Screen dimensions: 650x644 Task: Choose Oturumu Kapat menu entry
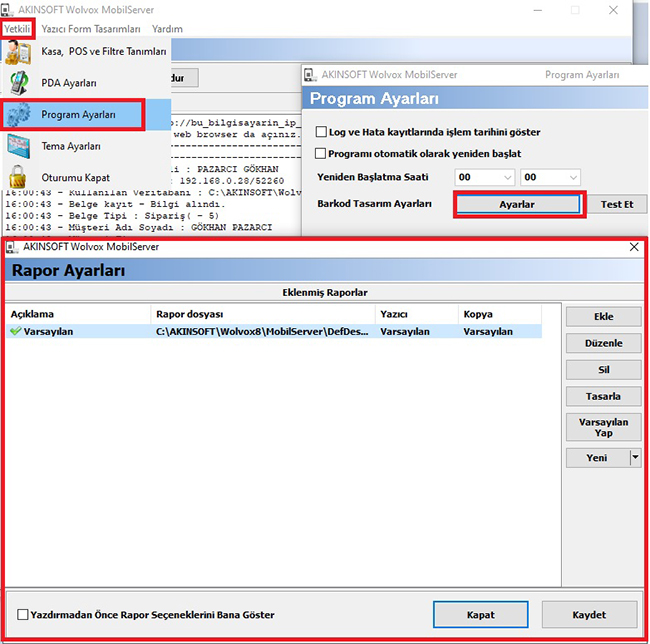tap(87, 177)
